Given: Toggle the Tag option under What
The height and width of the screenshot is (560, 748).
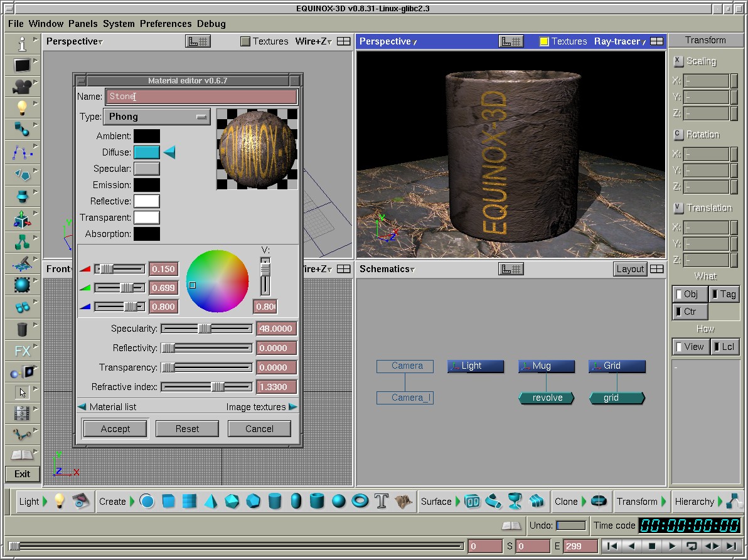Looking at the screenshot, I should pos(724,294).
